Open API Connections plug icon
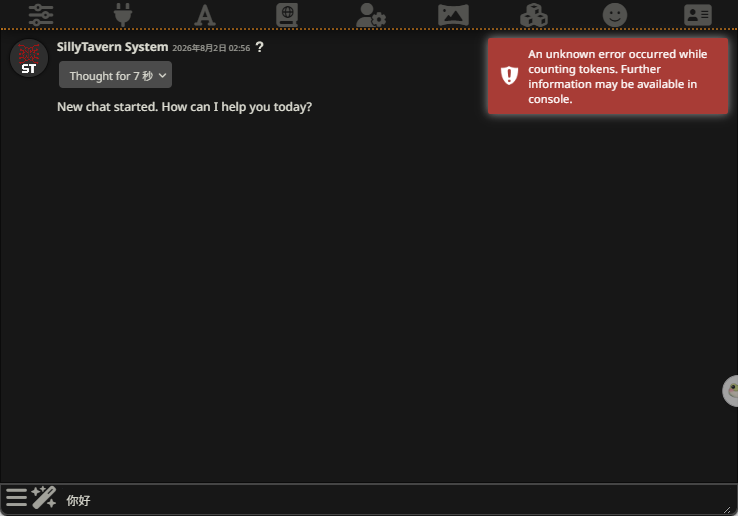Viewport: 738px width, 516px height. (x=123, y=15)
